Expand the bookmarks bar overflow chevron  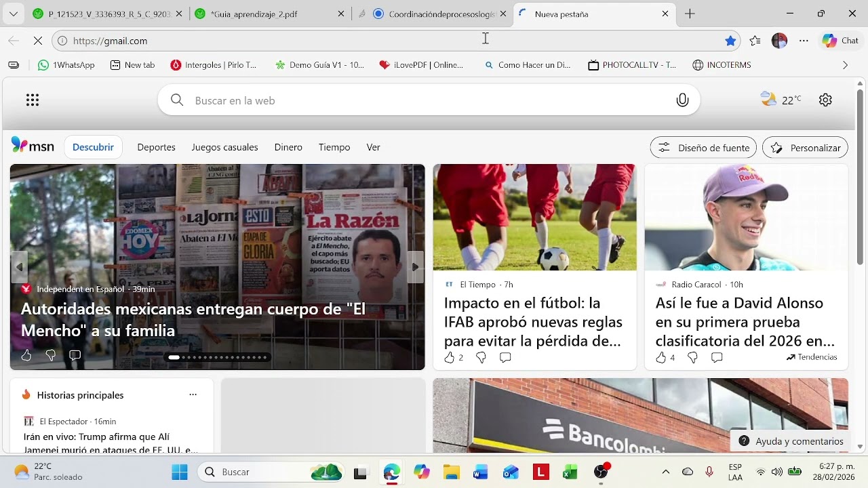845,65
